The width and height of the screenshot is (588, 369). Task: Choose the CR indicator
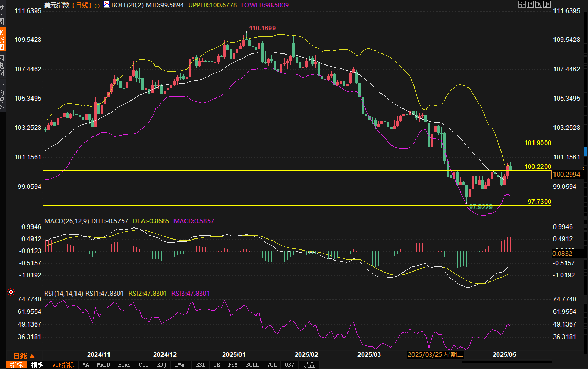[x=217, y=365]
